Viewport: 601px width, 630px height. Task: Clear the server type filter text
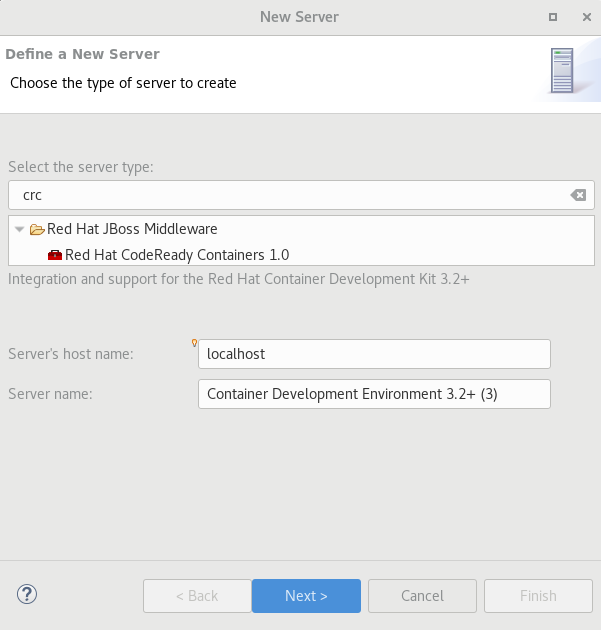coord(578,195)
